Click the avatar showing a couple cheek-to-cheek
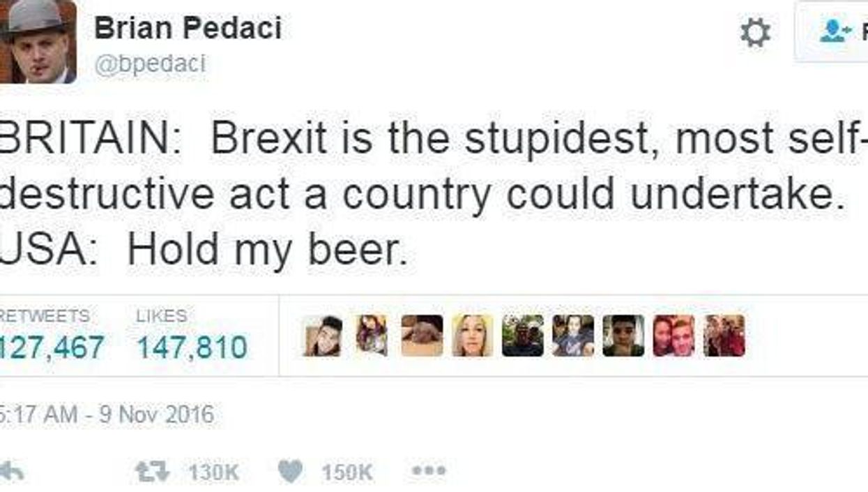Screen dimensions: 868x492 673,336
